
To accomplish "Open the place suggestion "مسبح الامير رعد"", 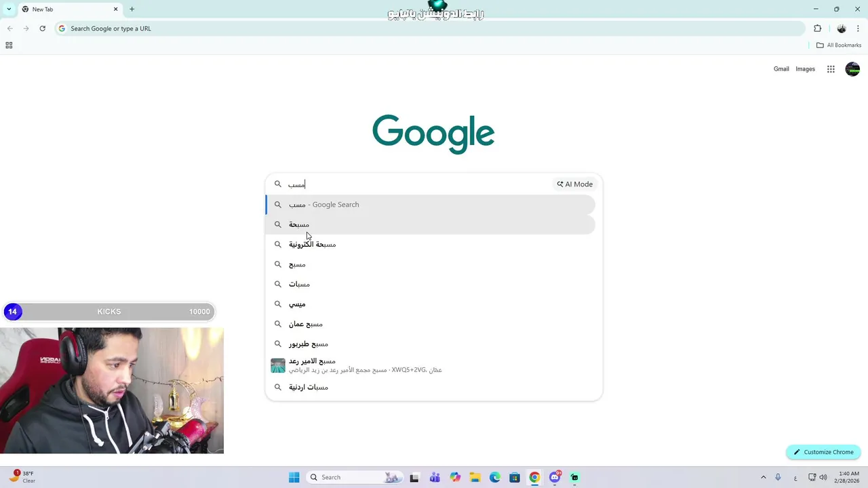I will tap(431, 365).
